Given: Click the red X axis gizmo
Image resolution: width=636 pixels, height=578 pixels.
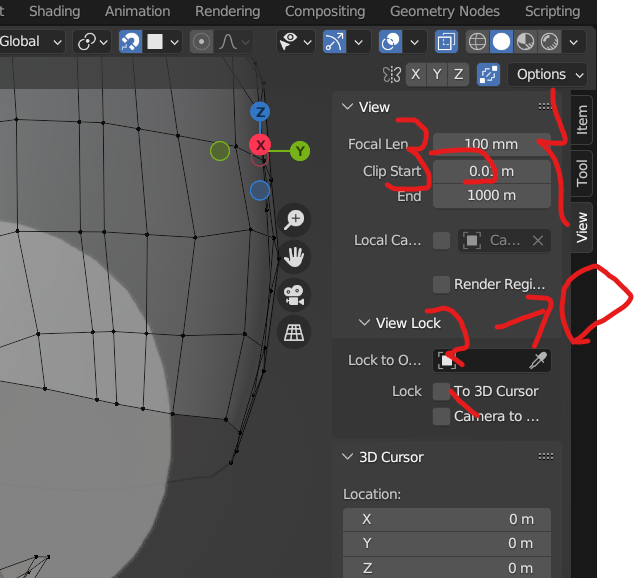Looking at the screenshot, I should (260, 144).
